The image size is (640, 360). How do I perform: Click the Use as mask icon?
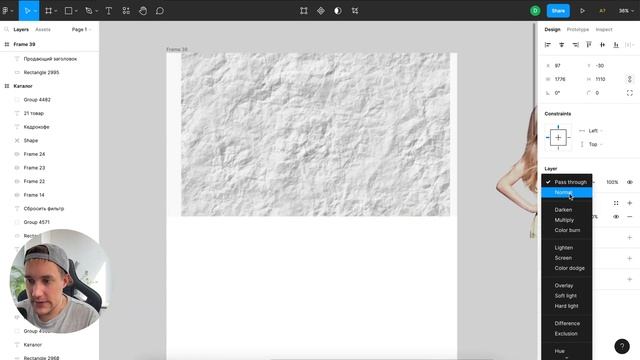(338, 11)
